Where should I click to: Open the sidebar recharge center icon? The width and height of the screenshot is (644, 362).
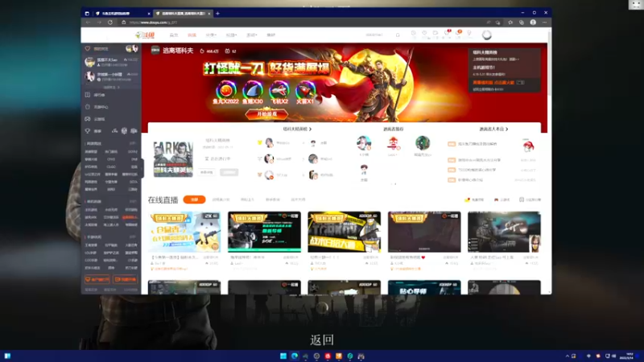(x=88, y=107)
